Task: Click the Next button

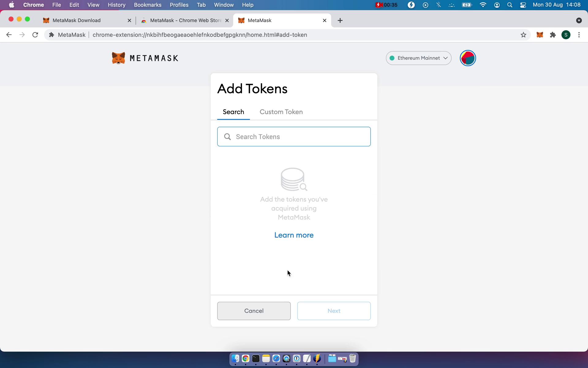Action: 334,311
